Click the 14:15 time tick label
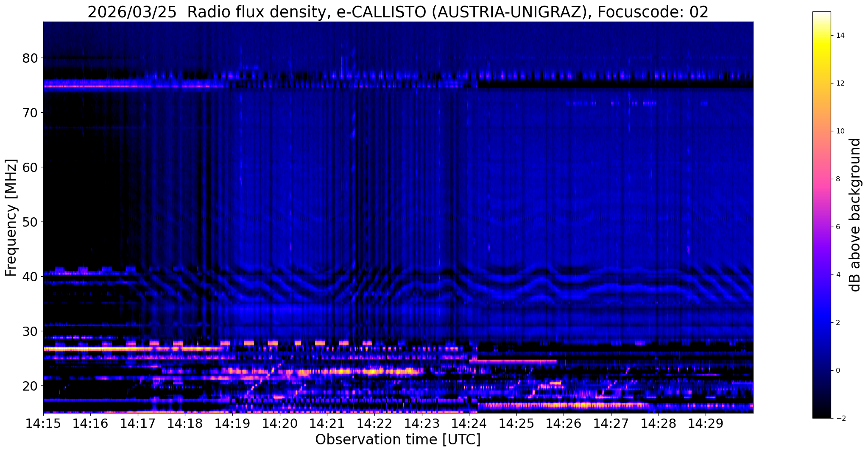 click(43, 423)
